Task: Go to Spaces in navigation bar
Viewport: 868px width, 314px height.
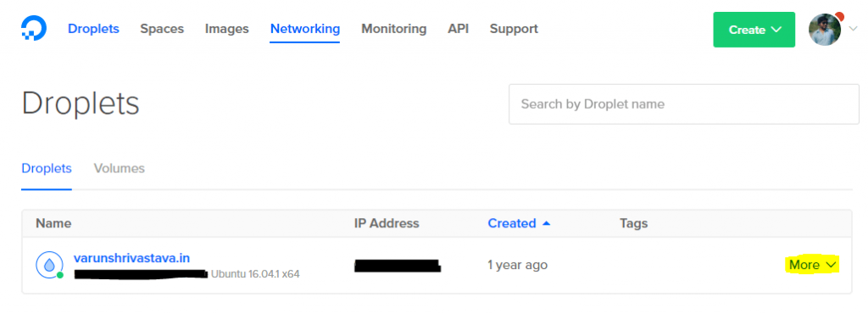Action: coord(162,29)
